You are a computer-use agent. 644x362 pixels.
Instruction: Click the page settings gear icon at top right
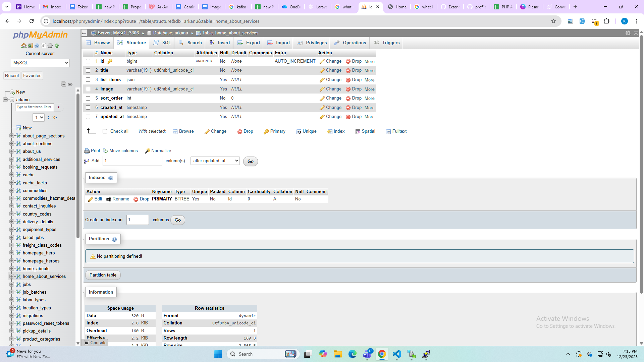coord(628,33)
